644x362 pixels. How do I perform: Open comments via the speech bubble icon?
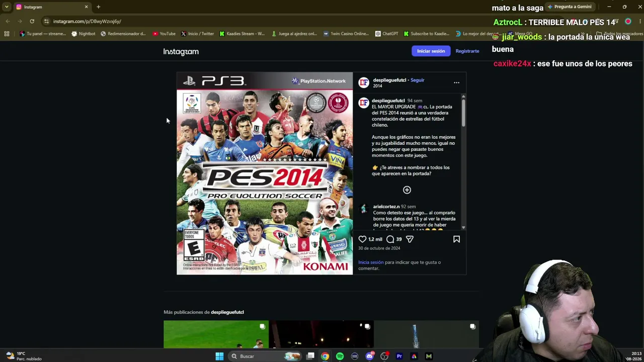[390, 239]
